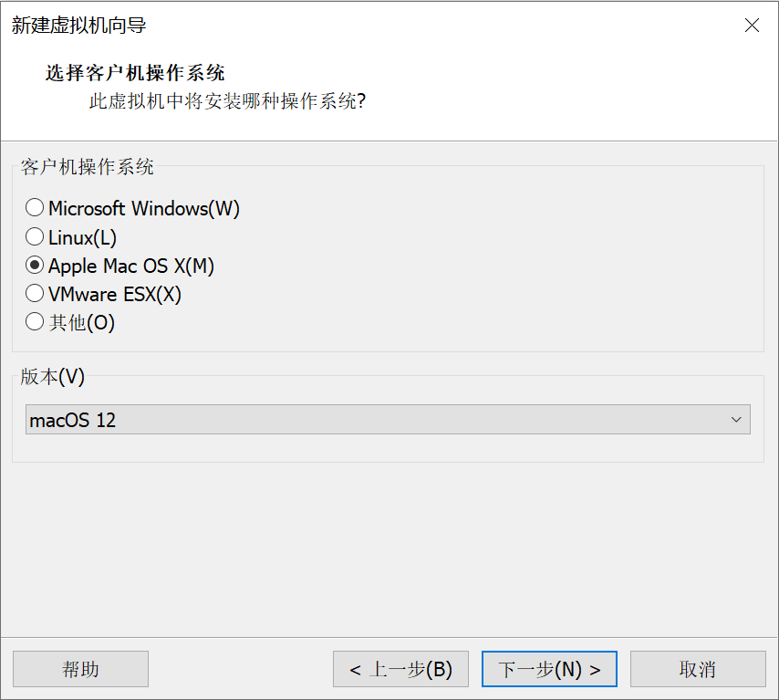Viewport: 779px width, 700px height.
Task: Select the Microsoft Windows radio button
Action: 35,208
